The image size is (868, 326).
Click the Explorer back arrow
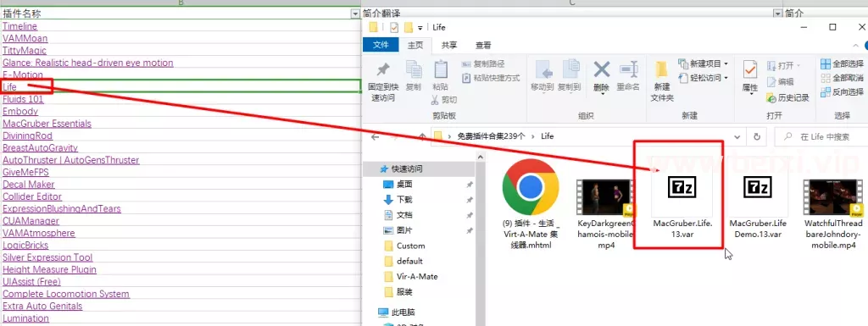(x=375, y=136)
